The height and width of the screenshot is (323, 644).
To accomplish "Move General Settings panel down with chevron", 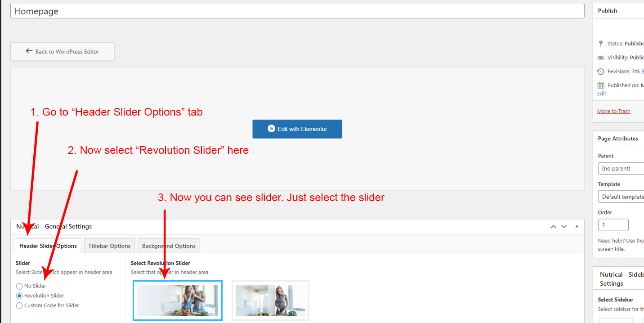I will 564,226.
